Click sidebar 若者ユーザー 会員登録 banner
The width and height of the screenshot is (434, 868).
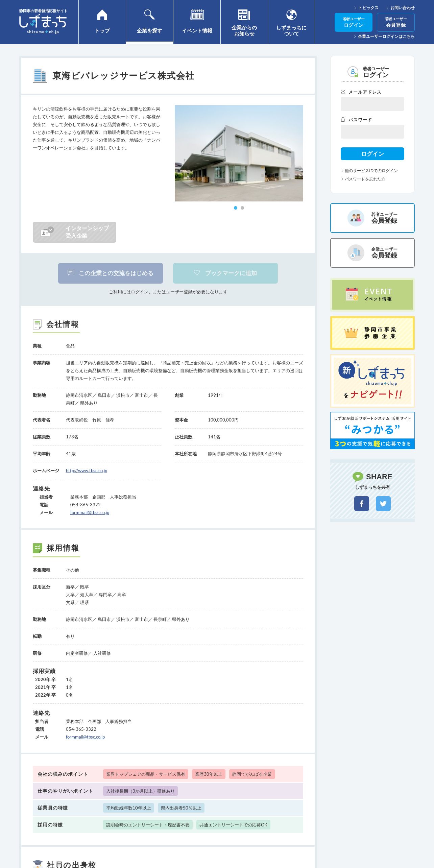click(372, 218)
